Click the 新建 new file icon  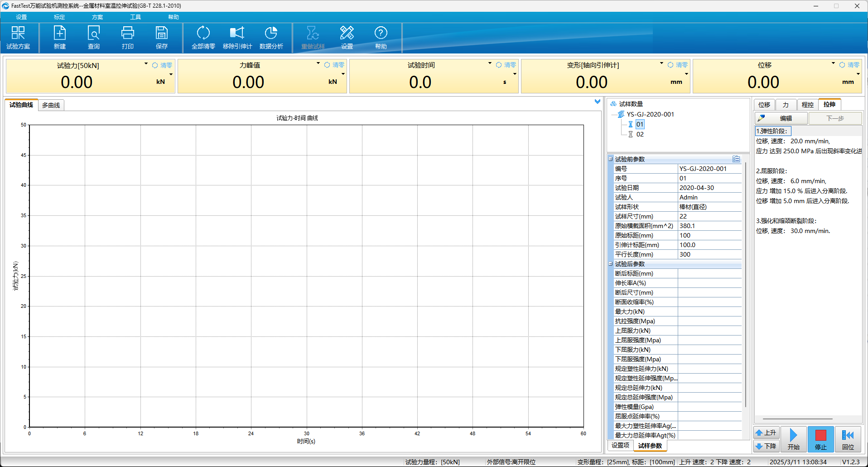(60, 37)
